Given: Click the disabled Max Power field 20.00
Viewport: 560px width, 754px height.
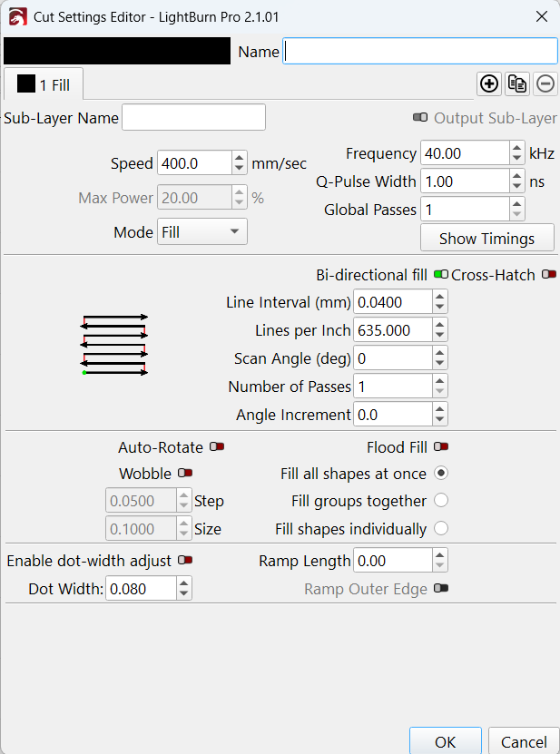Looking at the screenshot, I should [x=195, y=197].
